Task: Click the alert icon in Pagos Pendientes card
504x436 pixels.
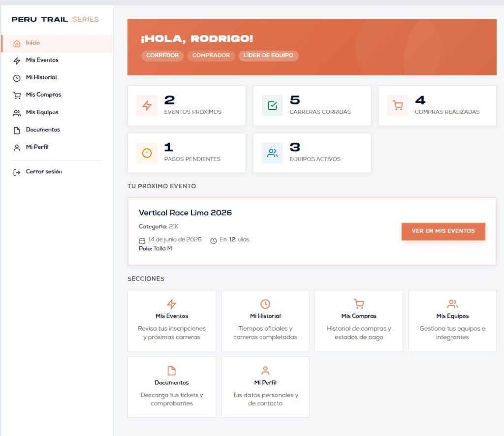Action: click(x=147, y=153)
